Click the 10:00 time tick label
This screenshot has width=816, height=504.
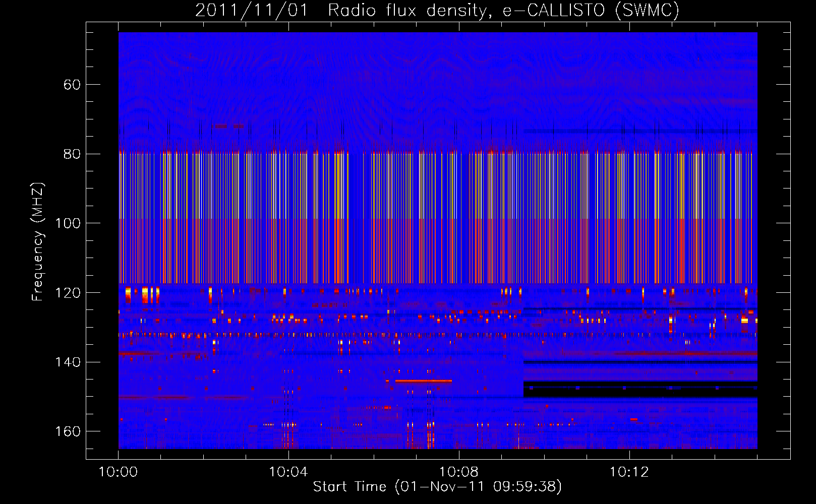[x=118, y=472]
